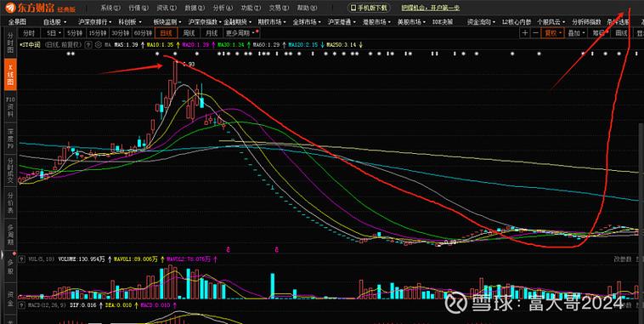Select K线图 in left sidebar
This screenshot has width=644, height=324.
coord(10,75)
